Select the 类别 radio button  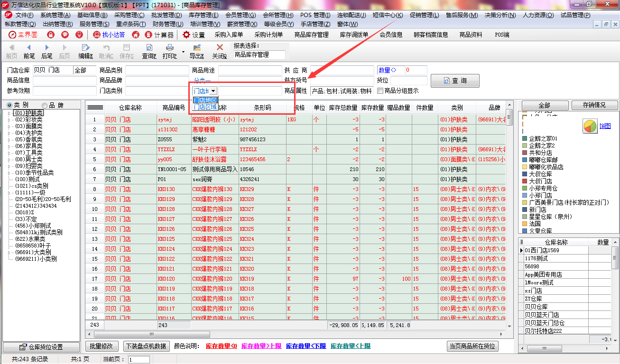pyautogui.click(x=9, y=105)
